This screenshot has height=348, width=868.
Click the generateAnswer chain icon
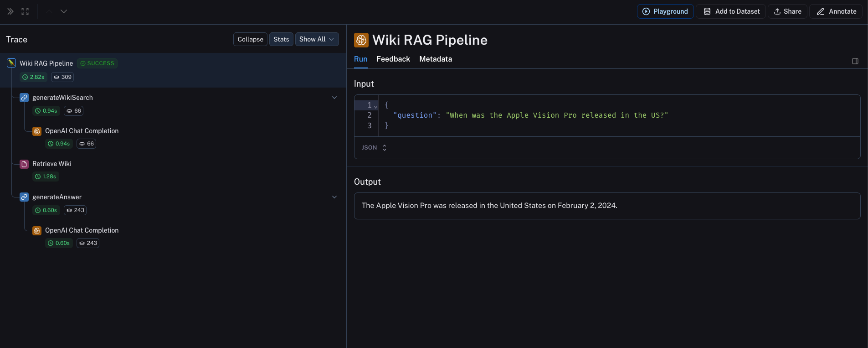point(24,197)
